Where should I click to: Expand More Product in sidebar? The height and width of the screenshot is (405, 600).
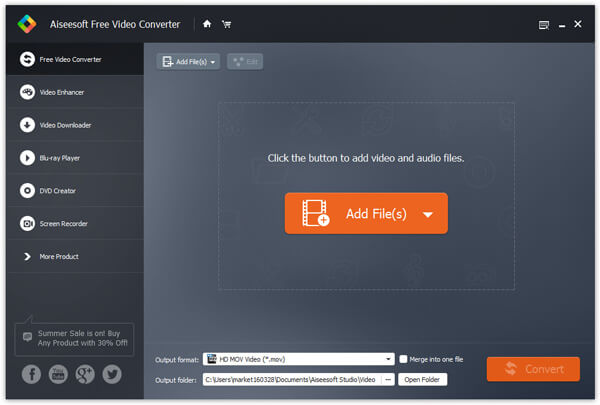pos(59,257)
